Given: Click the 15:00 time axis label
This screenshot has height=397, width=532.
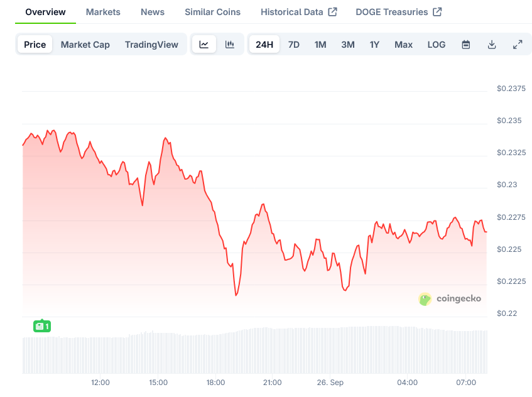Looking at the screenshot, I should (x=158, y=383).
